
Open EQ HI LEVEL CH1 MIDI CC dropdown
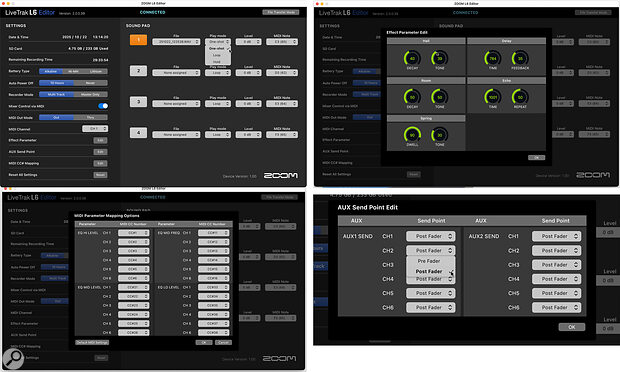click(133, 233)
